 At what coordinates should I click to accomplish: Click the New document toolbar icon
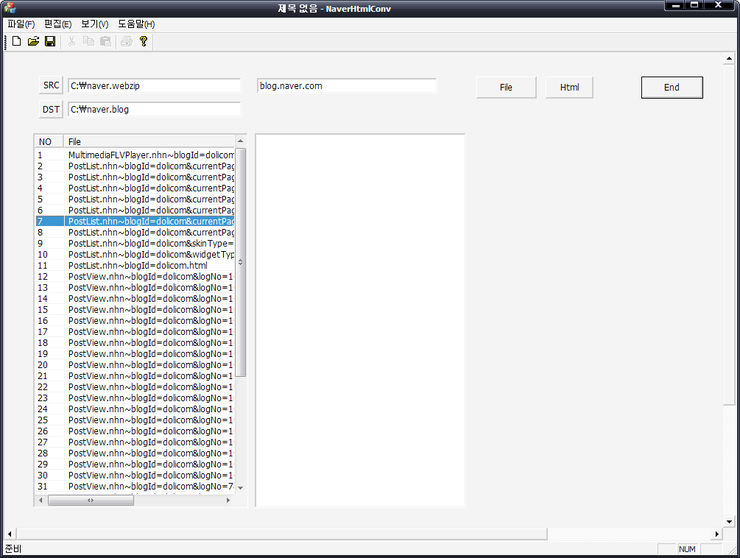[x=17, y=42]
